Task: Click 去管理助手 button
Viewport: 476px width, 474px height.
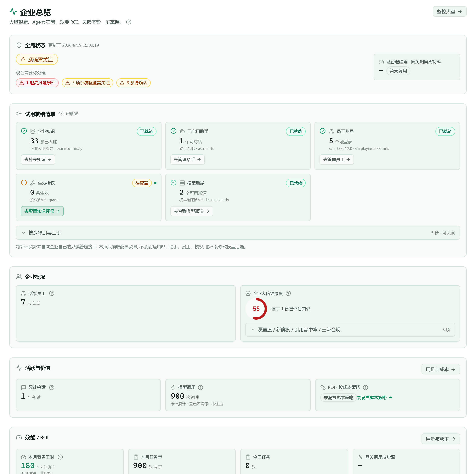Action: tap(188, 159)
